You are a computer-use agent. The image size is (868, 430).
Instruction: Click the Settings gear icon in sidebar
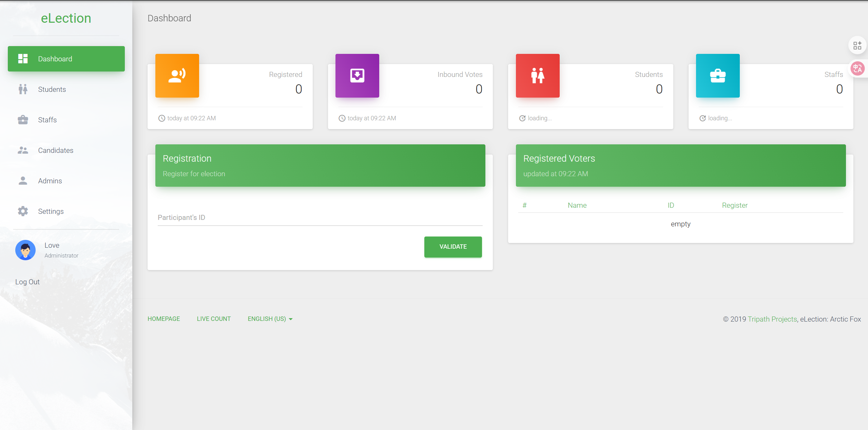(23, 211)
